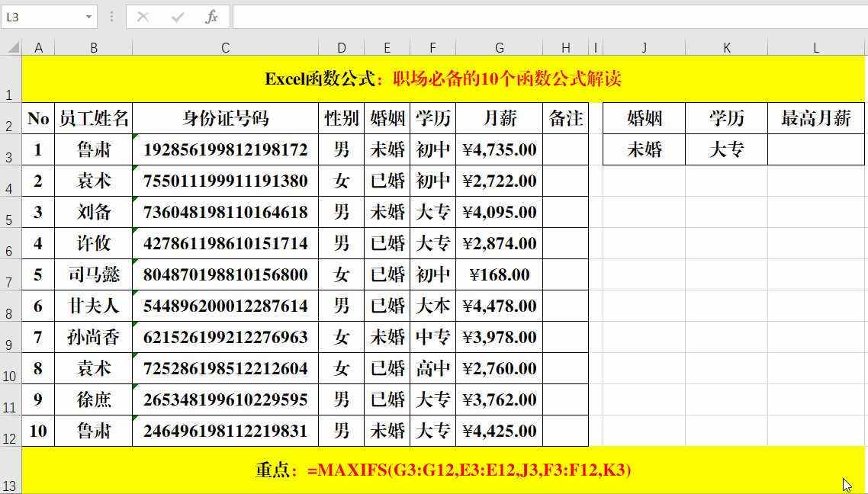The width and height of the screenshot is (868, 494).
Task: Click the No cell with value 10
Action: [38, 431]
